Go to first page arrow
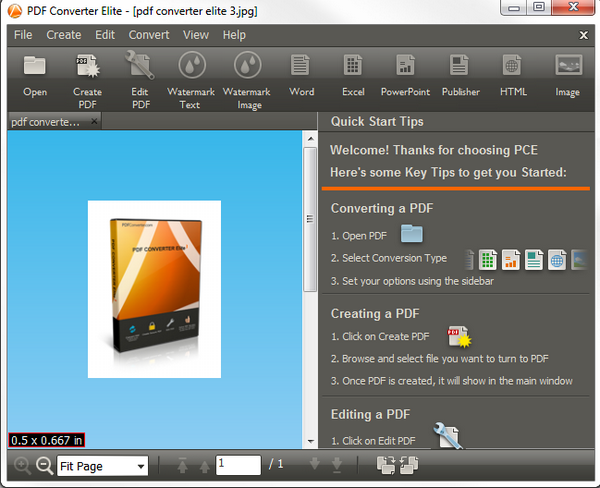The image size is (600, 488). 183,465
